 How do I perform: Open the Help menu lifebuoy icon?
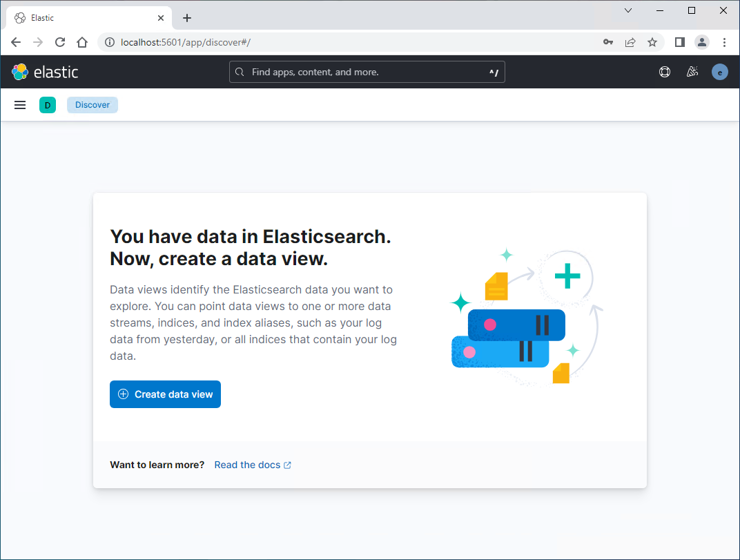(665, 72)
